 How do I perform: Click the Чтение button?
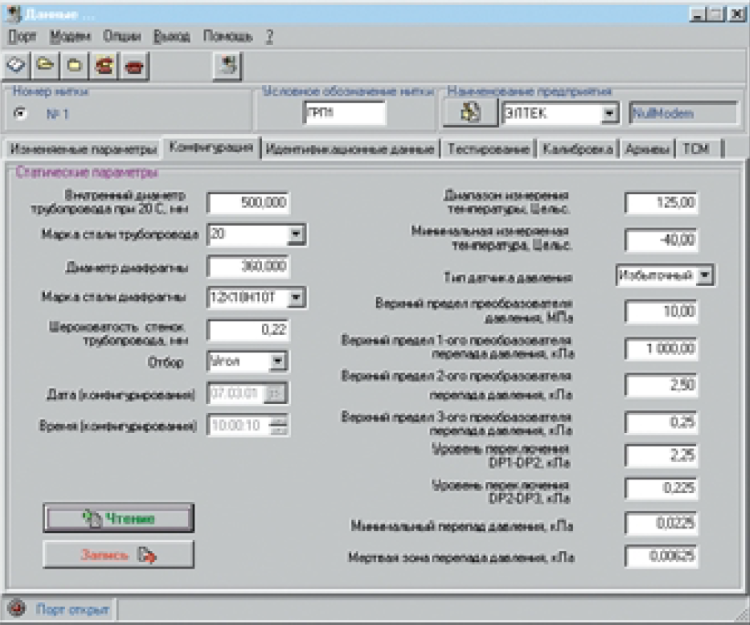[x=119, y=518]
